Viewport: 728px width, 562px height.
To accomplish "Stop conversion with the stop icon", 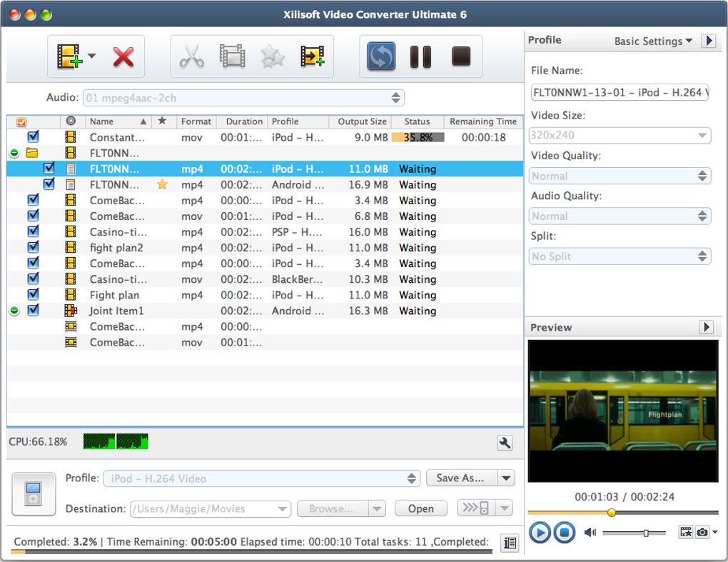I will (460, 56).
